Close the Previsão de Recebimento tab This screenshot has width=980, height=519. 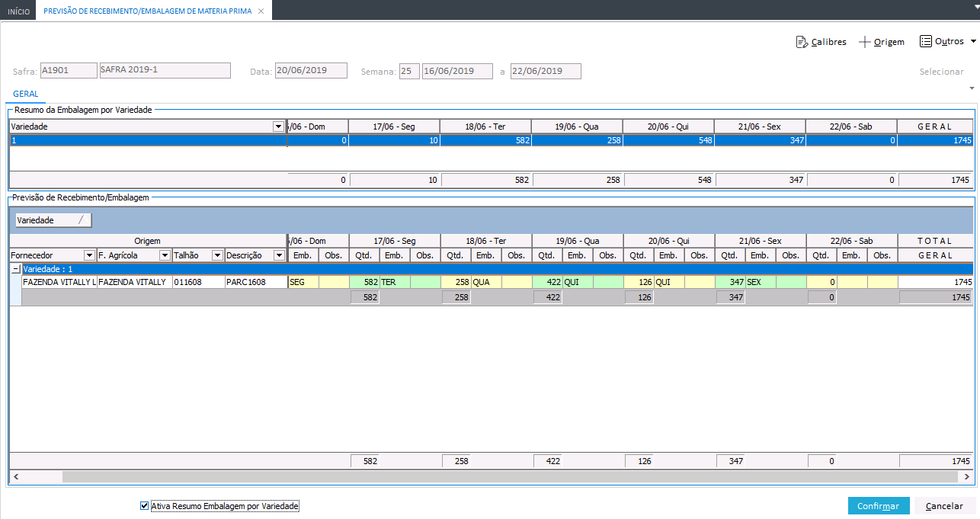(261, 11)
